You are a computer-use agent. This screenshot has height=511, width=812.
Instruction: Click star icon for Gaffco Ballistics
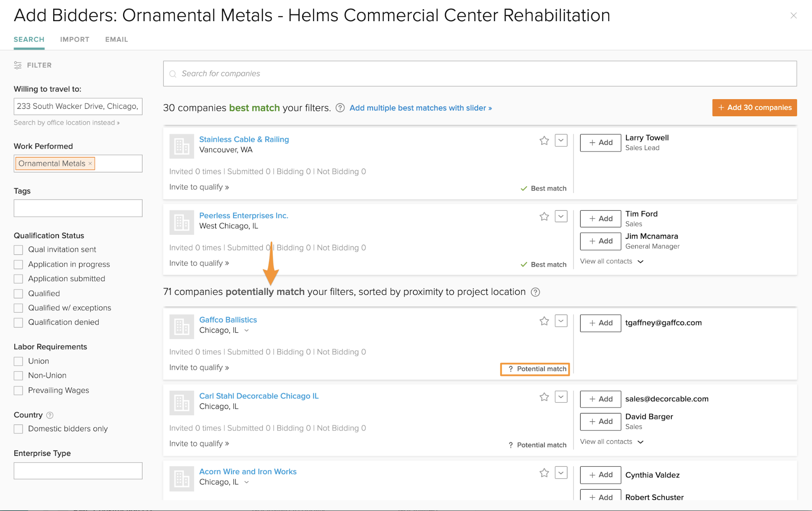pyautogui.click(x=544, y=321)
